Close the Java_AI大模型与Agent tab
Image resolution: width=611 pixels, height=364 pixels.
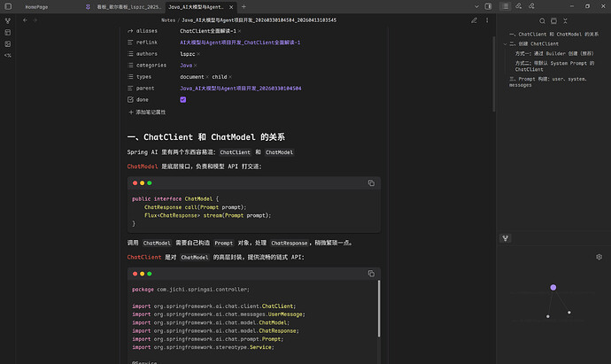point(231,7)
